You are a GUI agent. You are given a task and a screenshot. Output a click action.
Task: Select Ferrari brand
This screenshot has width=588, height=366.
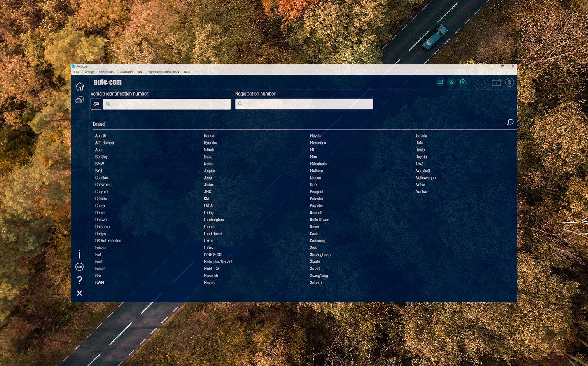click(100, 248)
